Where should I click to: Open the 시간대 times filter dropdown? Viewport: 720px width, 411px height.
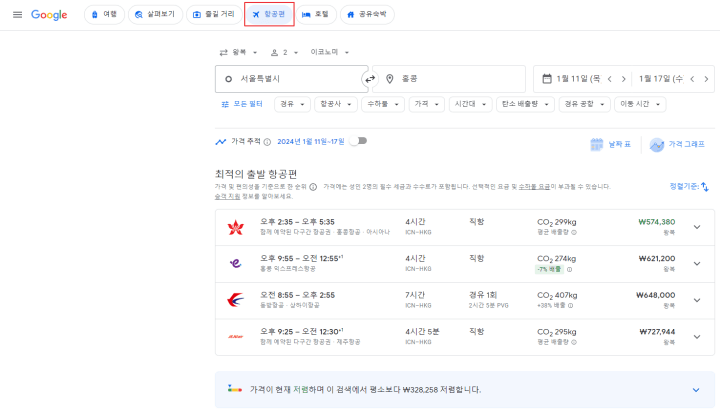click(470, 104)
